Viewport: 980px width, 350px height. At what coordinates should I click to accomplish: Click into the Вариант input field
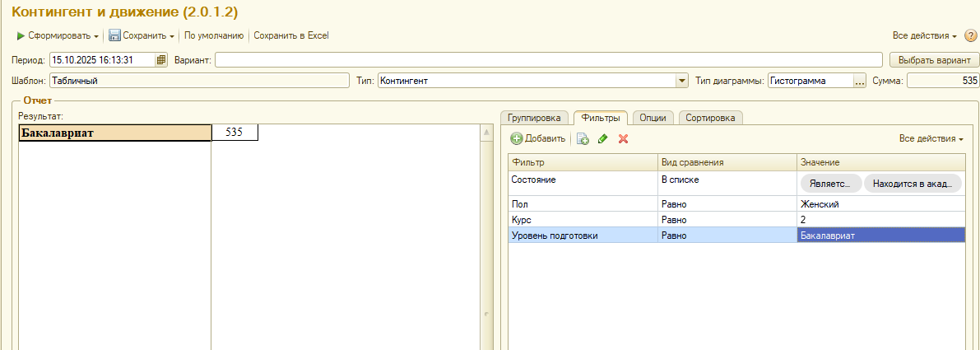pos(549,60)
